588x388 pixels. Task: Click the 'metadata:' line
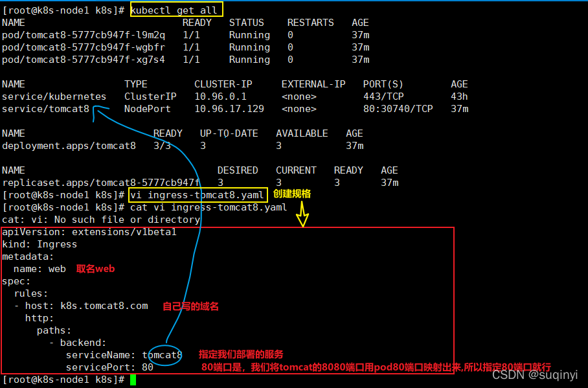(28, 257)
